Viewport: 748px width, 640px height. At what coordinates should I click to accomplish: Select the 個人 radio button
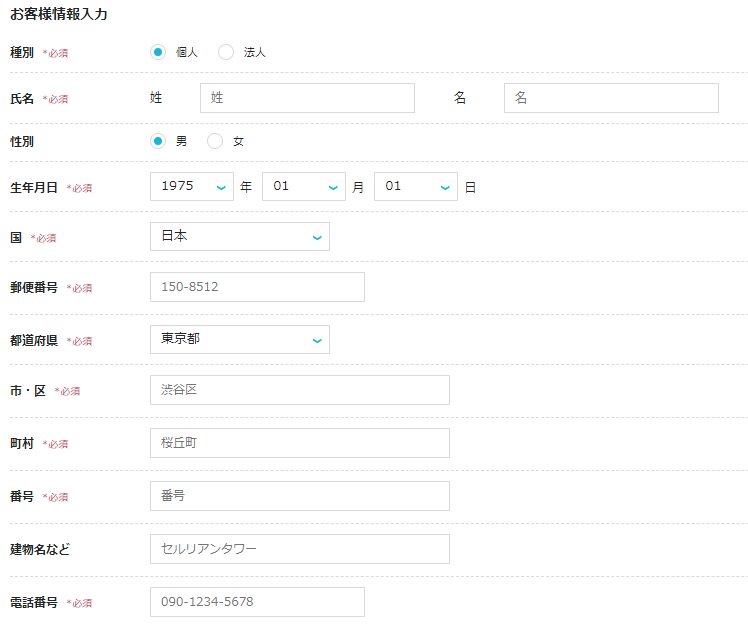[x=158, y=52]
